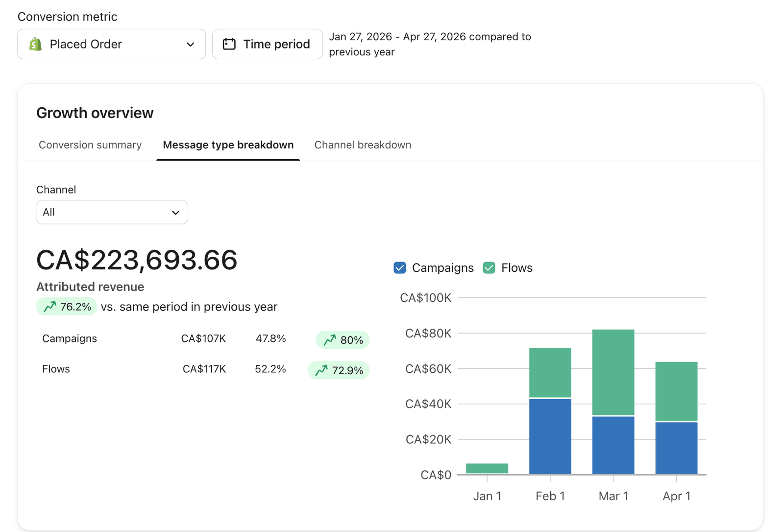The width and height of the screenshot is (784, 532).
Task: Click the Campaigns legend label text
Action: pyautogui.click(x=443, y=268)
